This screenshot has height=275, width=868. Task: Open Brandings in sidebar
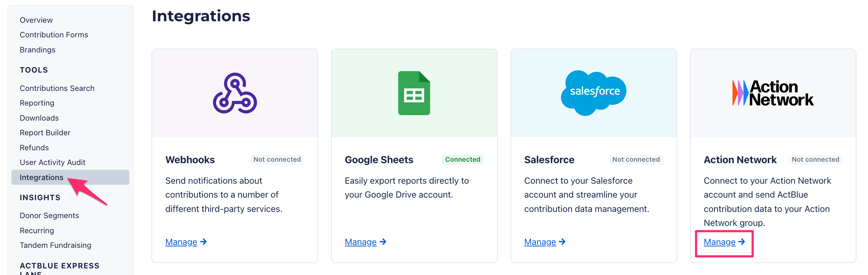click(37, 50)
